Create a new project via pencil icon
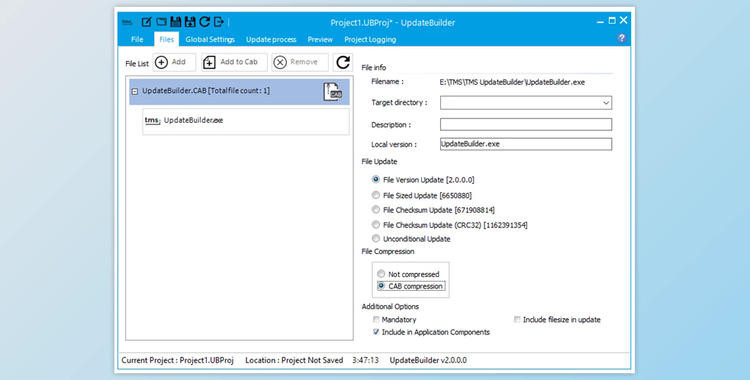Image resolution: width=750 pixels, height=380 pixels. click(x=146, y=22)
